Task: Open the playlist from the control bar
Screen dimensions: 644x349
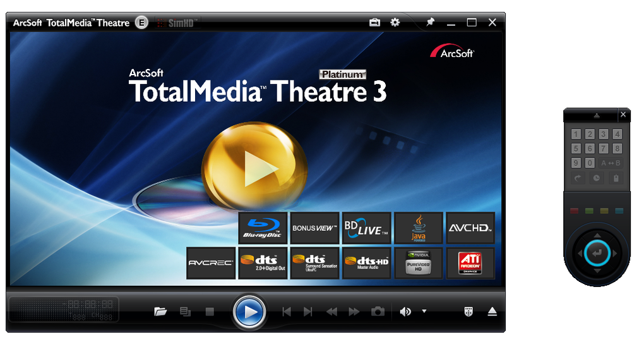Action: pos(185,312)
